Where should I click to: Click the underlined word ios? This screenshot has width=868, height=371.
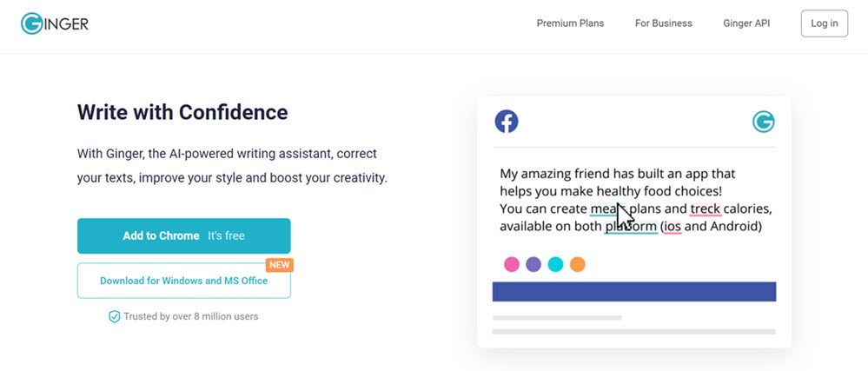[x=672, y=227]
